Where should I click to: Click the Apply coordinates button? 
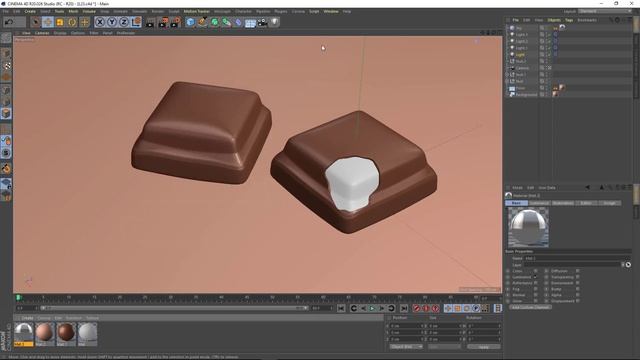click(x=484, y=347)
